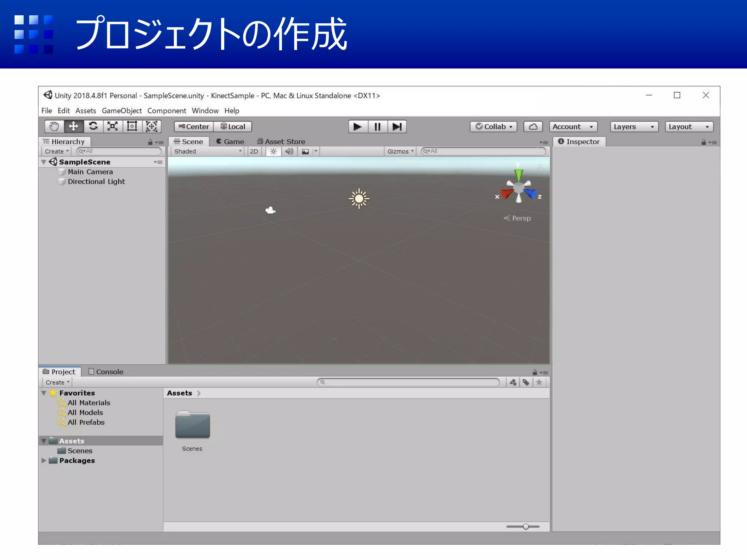The height and width of the screenshot is (560, 747).
Task: Search by label tag icon
Action: [526, 382]
